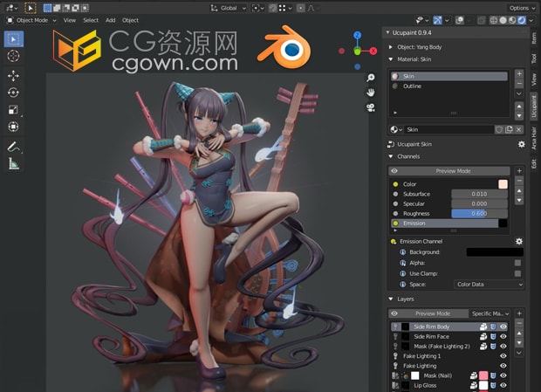
Task: Enable the Alpha checkbox
Action: tap(517, 263)
